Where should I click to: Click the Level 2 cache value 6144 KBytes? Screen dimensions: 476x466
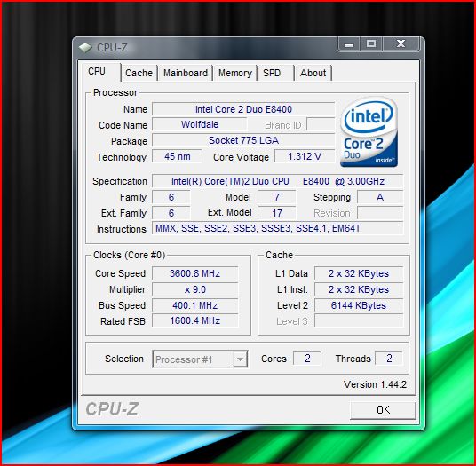pos(359,305)
